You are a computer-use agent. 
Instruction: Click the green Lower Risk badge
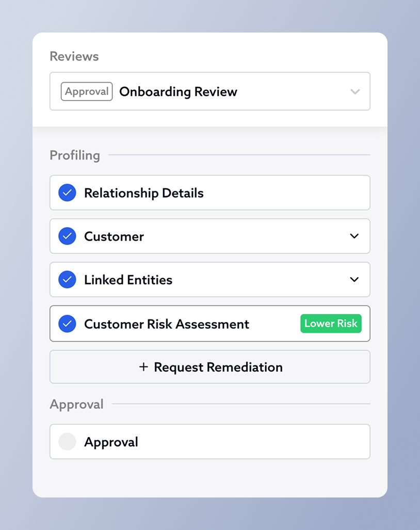pyautogui.click(x=331, y=324)
